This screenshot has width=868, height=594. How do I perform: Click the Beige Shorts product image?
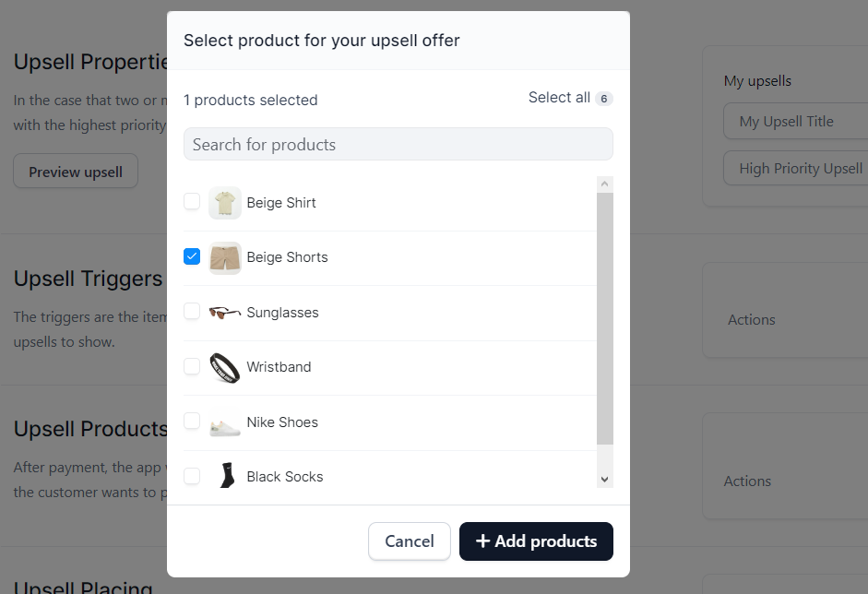pos(225,257)
